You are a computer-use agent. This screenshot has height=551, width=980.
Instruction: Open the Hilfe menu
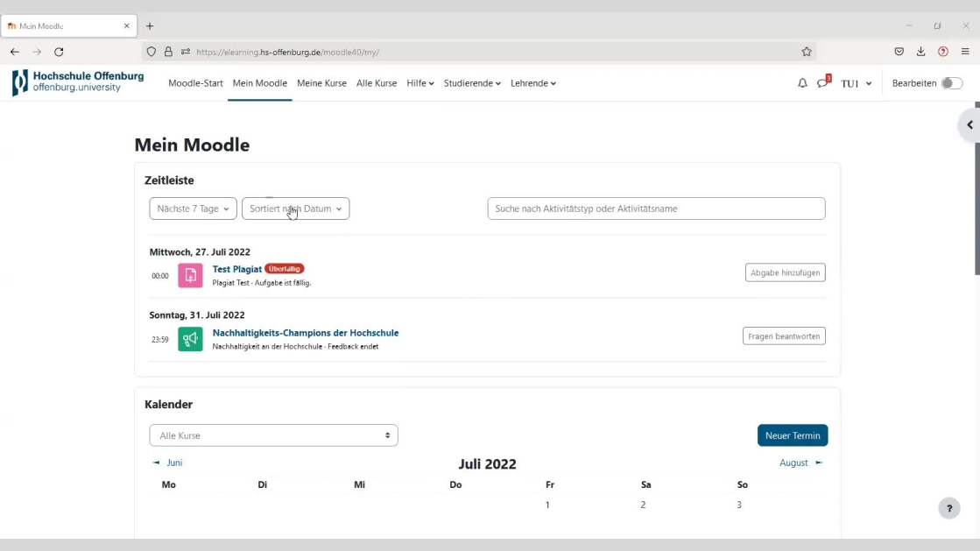[x=419, y=83]
